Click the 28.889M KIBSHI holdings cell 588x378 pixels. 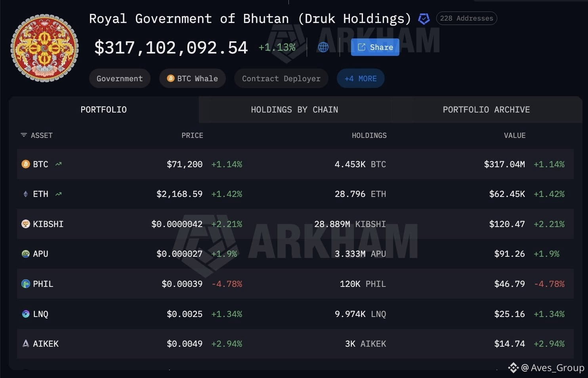[x=350, y=224]
